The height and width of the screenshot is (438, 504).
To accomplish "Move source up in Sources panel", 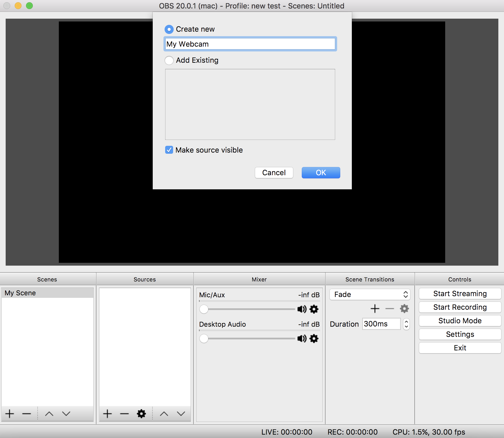I will [x=164, y=414].
